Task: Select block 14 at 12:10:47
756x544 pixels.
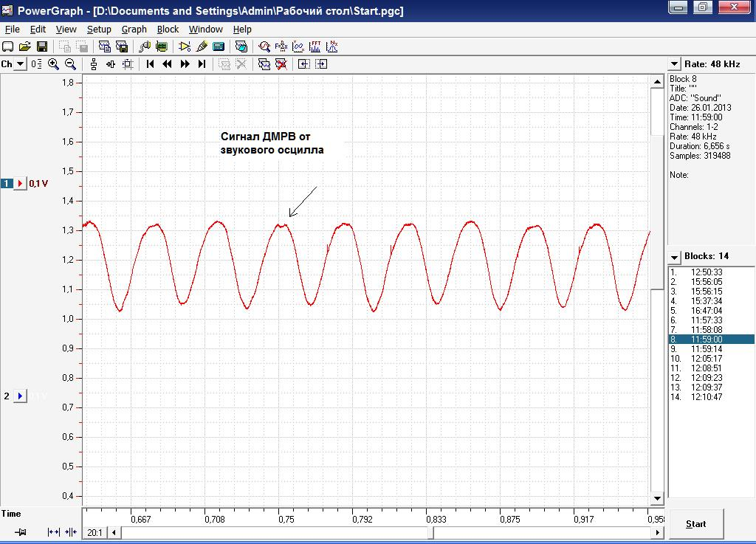Action: (x=711, y=397)
